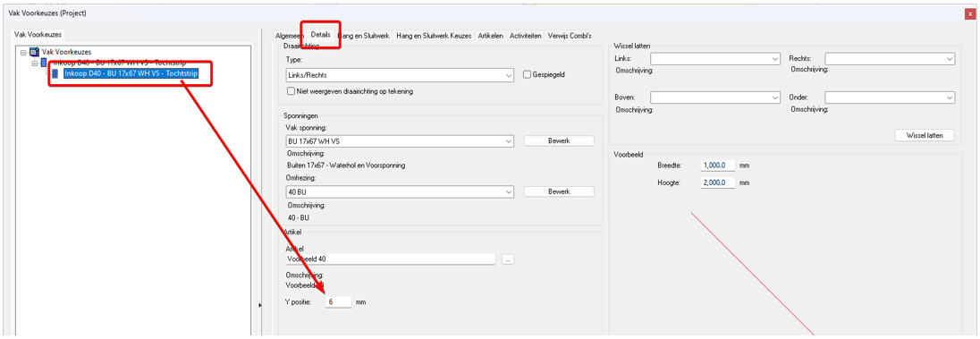Click the blue icon of selected Inkoop D40 item

tap(55, 74)
